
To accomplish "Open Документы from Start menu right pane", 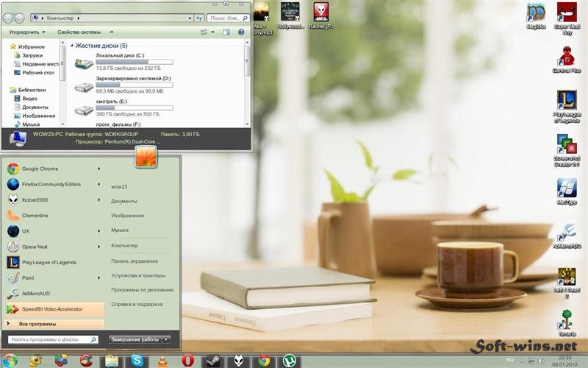I will point(124,201).
